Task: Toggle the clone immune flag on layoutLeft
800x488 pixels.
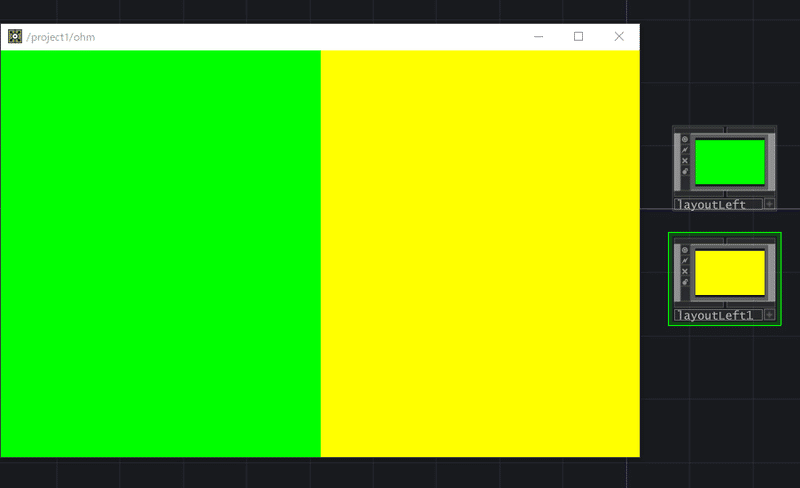Action: (685, 150)
